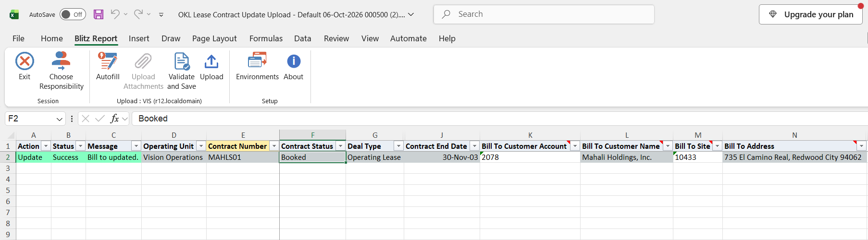Select cell containing 10433

pyautogui.click(x=698, y=157)
